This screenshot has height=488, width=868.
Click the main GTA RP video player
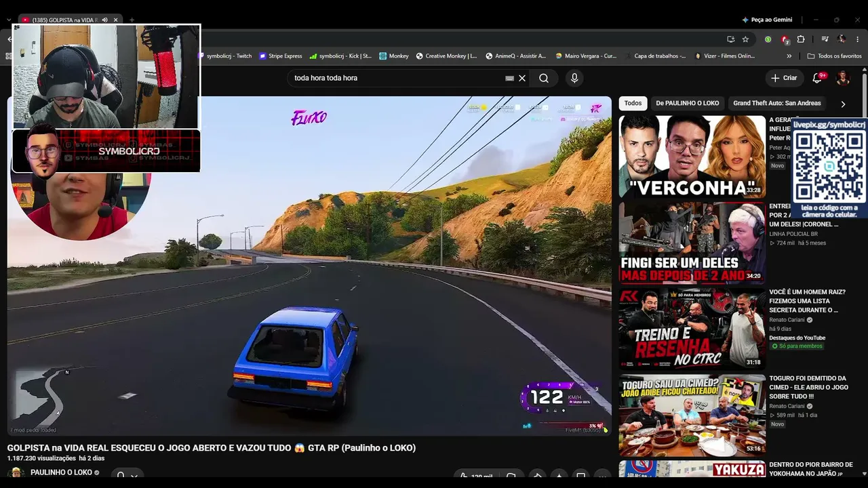pyautogui.click(x=309, y=266)
